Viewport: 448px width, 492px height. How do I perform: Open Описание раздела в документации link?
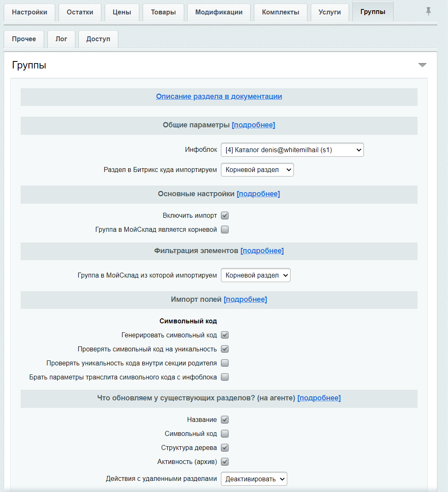(219, 97)
